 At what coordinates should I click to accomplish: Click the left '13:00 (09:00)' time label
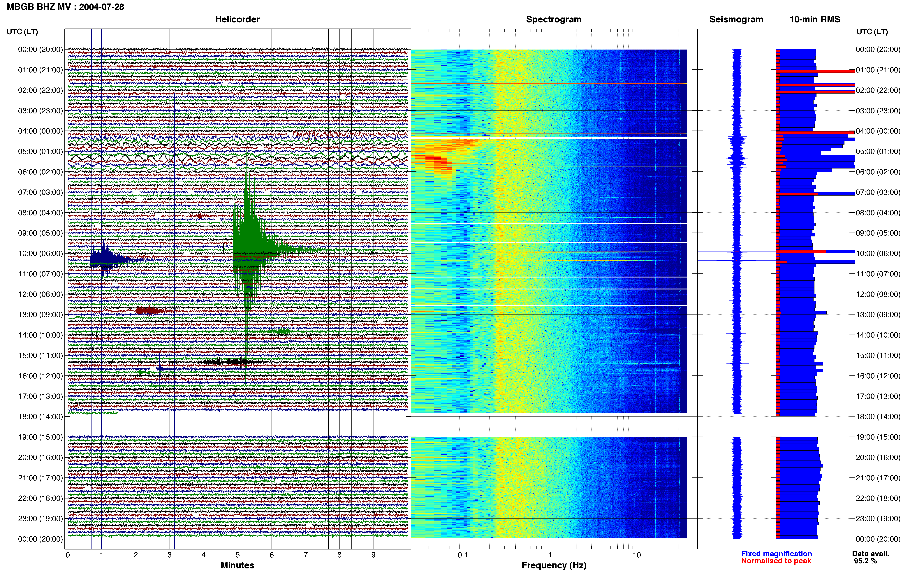click(41, 315)
